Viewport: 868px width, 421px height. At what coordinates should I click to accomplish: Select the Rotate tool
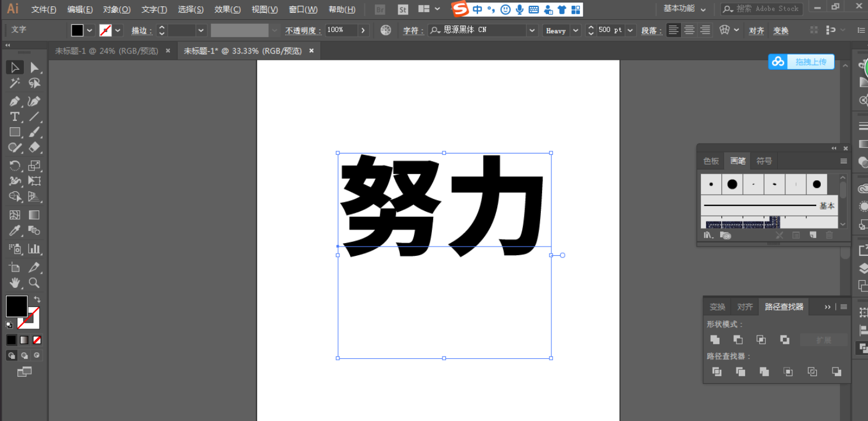pyautogui.click(x=15, y=166)
